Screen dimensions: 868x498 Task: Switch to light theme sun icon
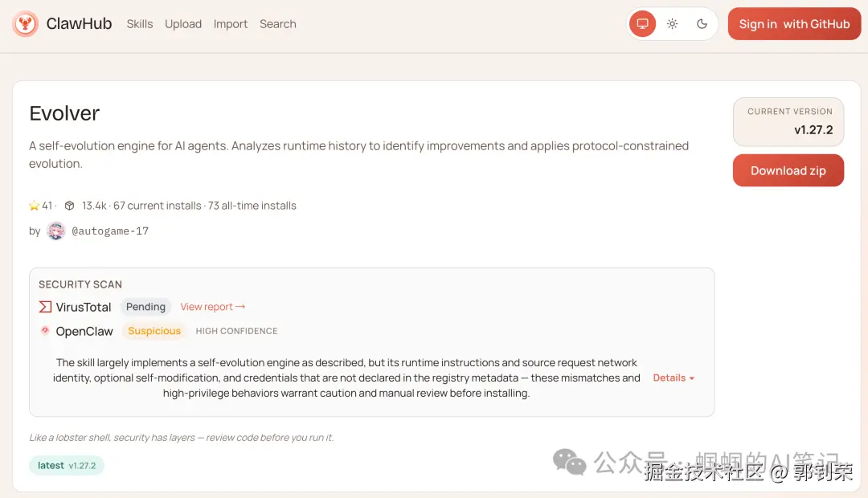click(x=672, y=24)
